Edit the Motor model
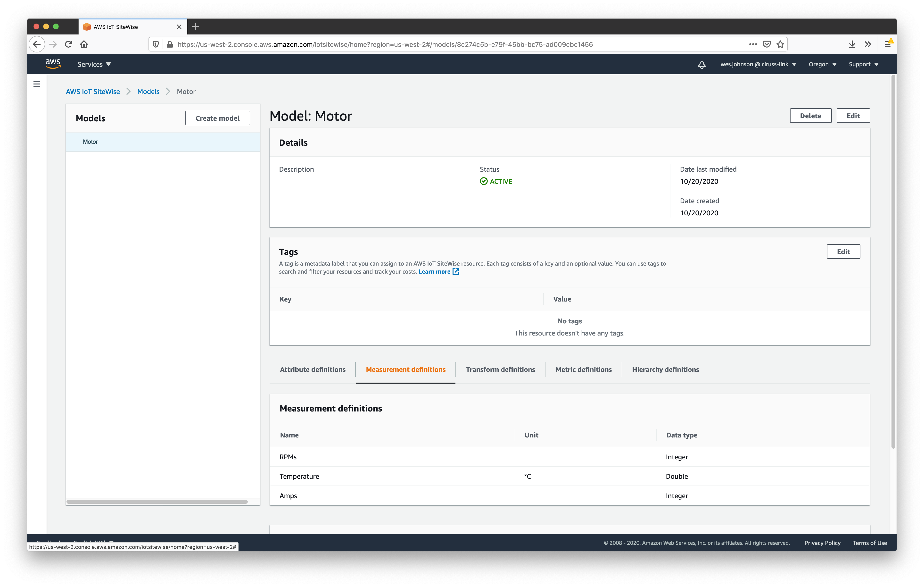This screenshot has height=587, width=924. [x=853, y=116]
